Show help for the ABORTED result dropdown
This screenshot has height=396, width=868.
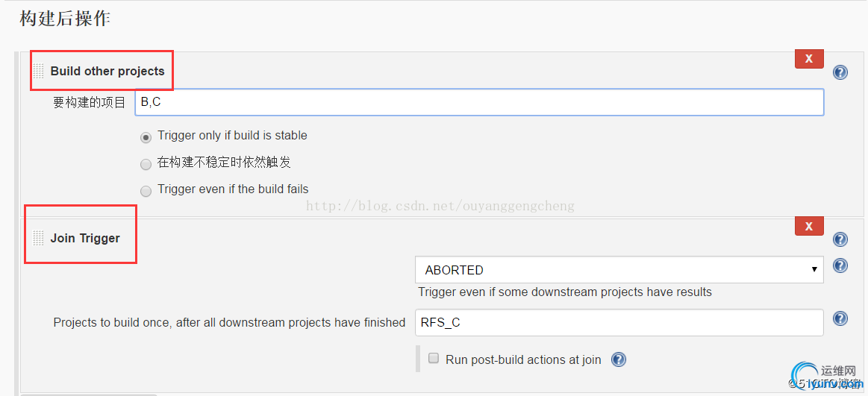(840, 266)
